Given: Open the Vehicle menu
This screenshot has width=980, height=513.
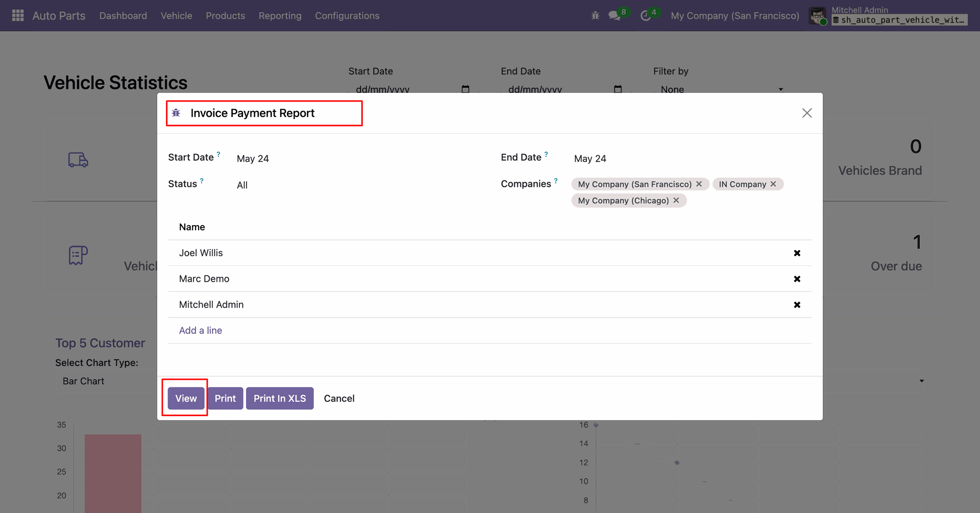Looking at the screenshot, I should point(177,16).
